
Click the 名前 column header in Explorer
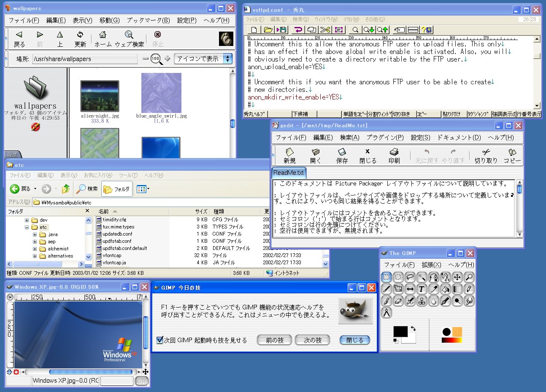pos(132,211)
